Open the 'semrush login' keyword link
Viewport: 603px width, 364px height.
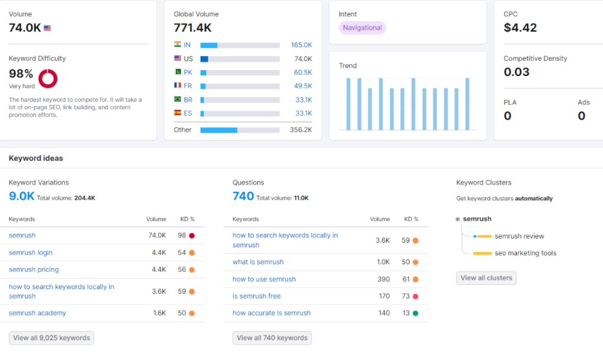tap(30, 252)
